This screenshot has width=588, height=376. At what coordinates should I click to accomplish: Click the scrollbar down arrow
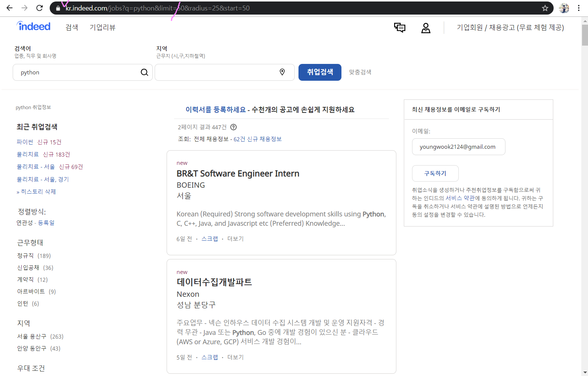point(585,373)
